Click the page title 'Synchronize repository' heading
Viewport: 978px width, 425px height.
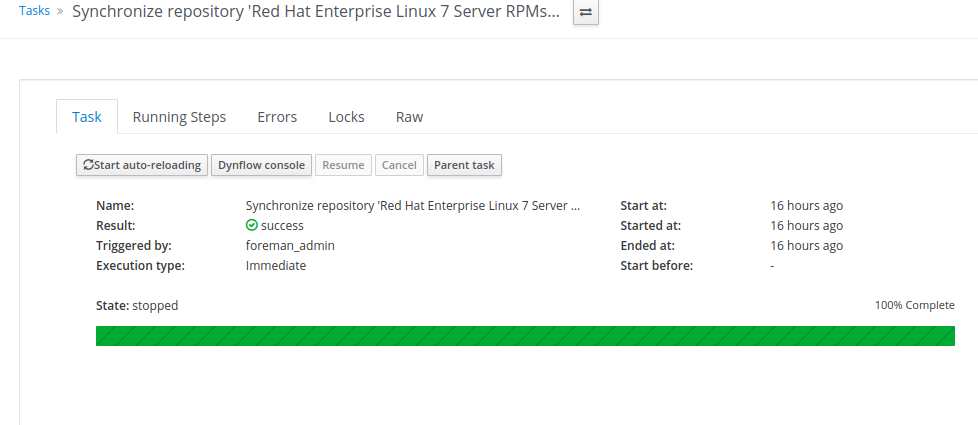pos(316,12)
